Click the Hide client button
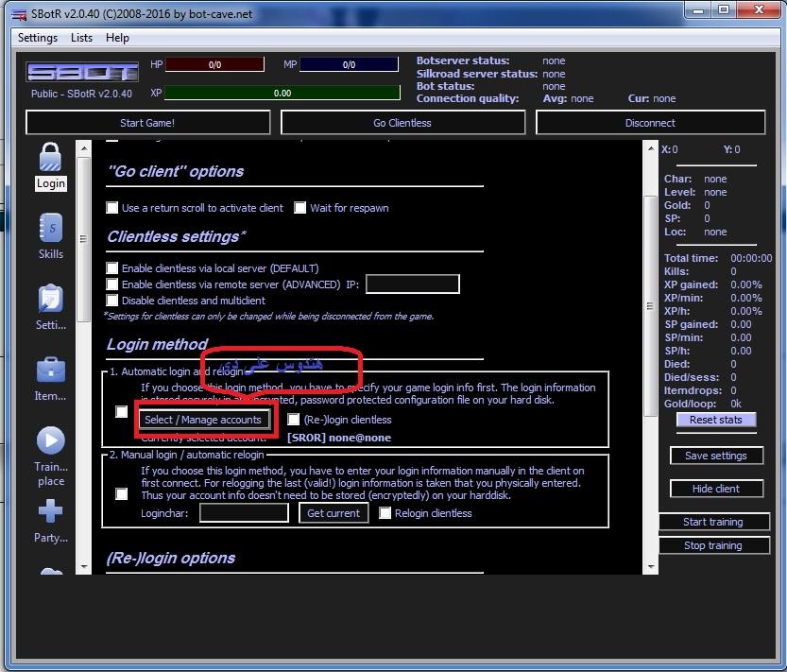Image resolution: width=787 pixels, height=672 pixels. [x=716, y=489]
